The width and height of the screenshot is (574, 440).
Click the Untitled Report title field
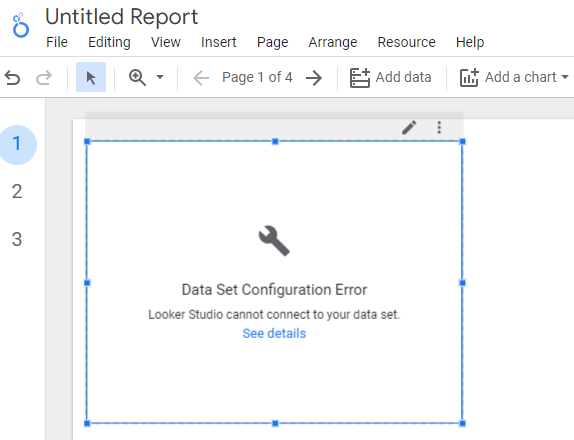pyautogui.click(x=122, y=17)
